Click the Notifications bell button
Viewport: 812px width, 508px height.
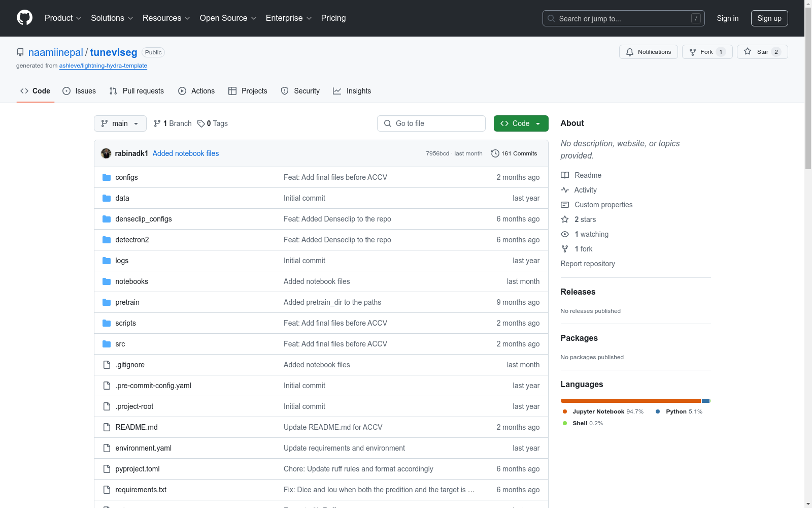(x=649, y=52)
